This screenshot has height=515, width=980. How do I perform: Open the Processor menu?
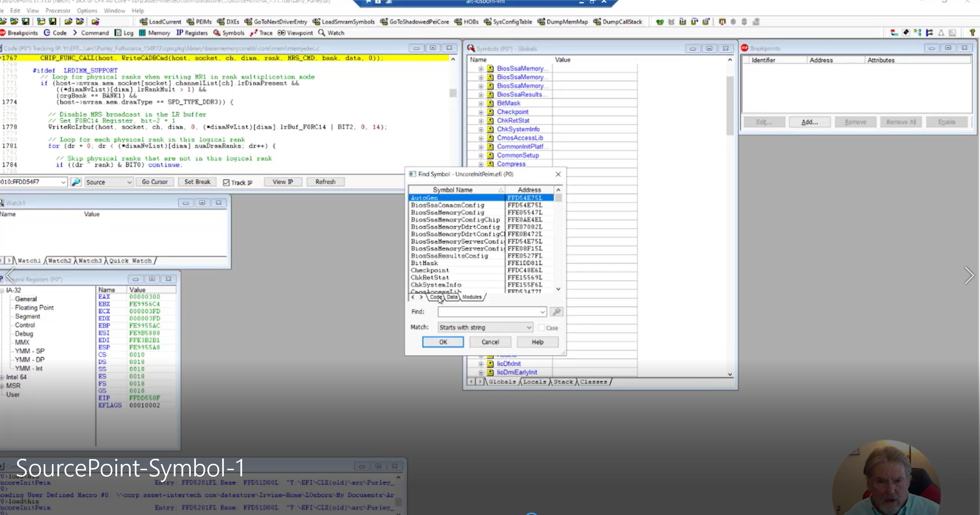(58, 11)
